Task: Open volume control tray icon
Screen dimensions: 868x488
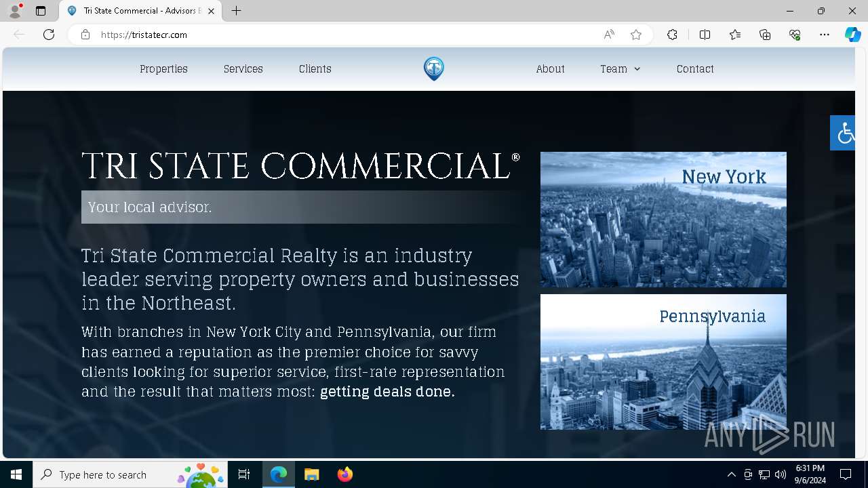Action: pyautogui.click(x=781, y=474)
